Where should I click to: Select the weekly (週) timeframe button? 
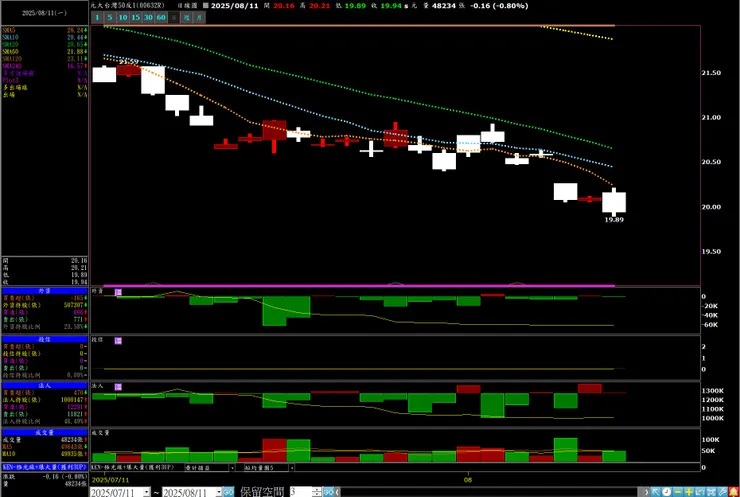(x=187, y=17)
